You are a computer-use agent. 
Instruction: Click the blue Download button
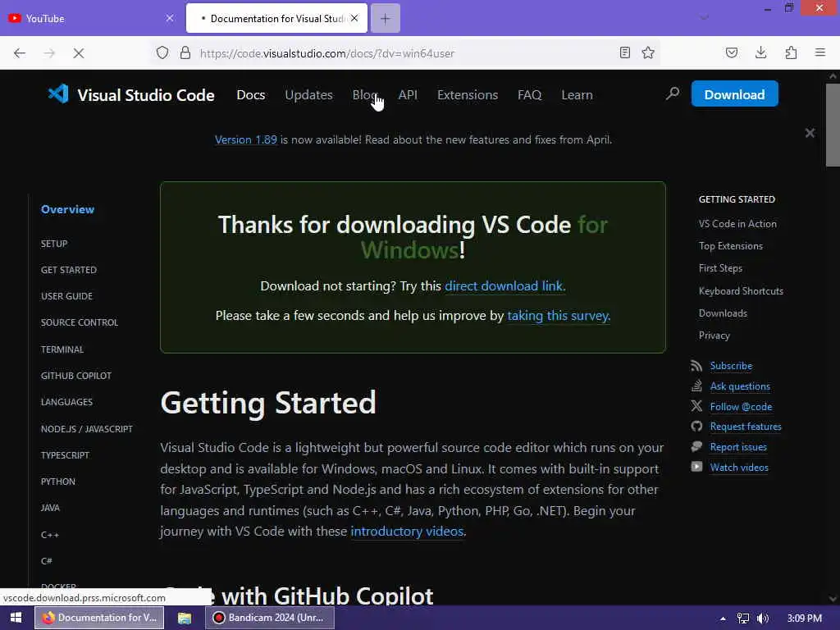(734, 94)
